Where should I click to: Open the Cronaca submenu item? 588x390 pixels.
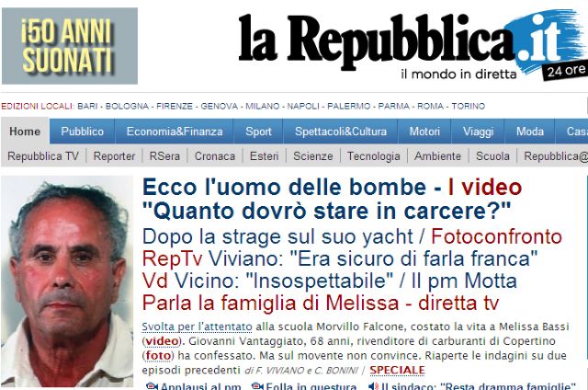point(215,156)
